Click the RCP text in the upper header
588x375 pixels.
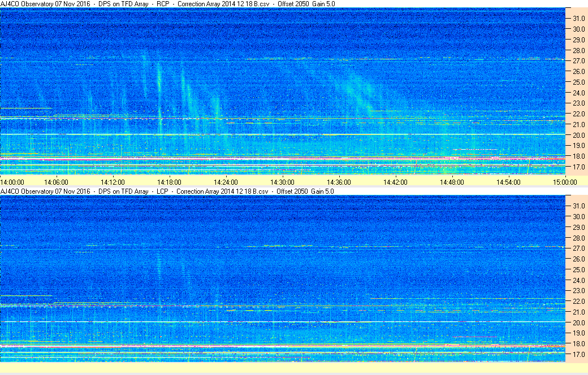[x=163, y=3]
